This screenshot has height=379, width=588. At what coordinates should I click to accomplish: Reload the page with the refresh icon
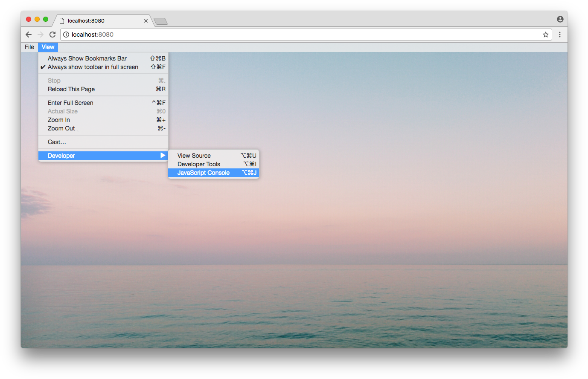click(x=52, y=35)
